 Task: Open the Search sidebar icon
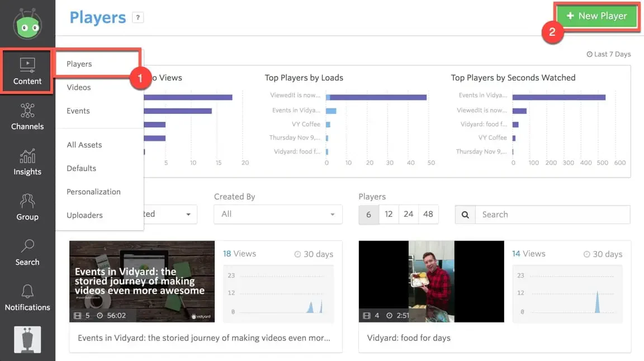(27, 252)
